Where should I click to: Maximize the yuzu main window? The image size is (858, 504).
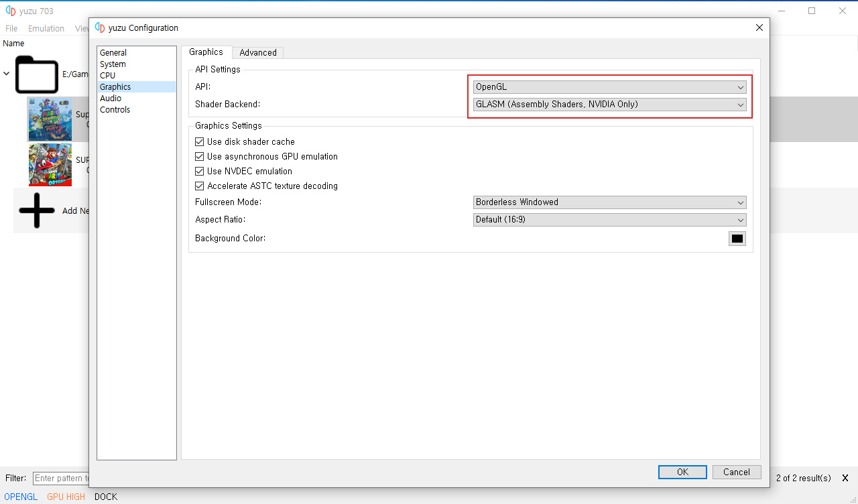[x=812, y=11]
